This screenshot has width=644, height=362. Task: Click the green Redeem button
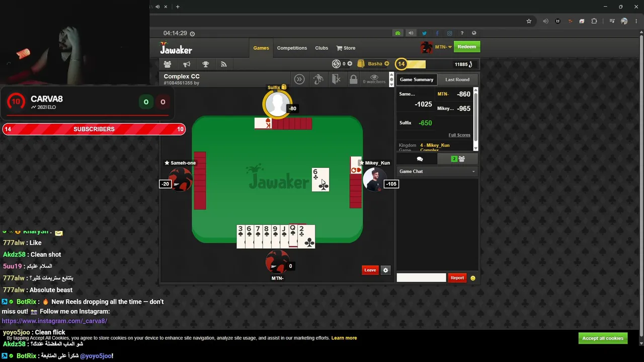(x=467, y=47)
